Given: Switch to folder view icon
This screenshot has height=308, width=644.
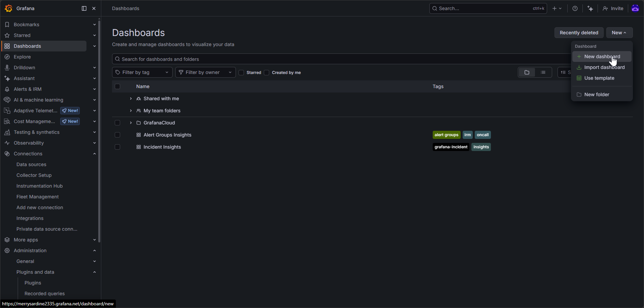Looking at the screenshot, I should point(527,72).
